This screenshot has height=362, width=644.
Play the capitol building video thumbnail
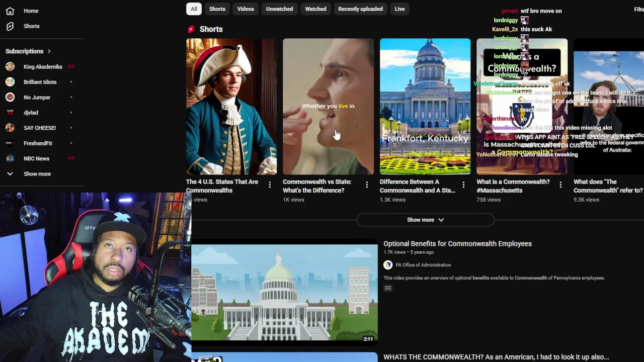click(284, 293)
